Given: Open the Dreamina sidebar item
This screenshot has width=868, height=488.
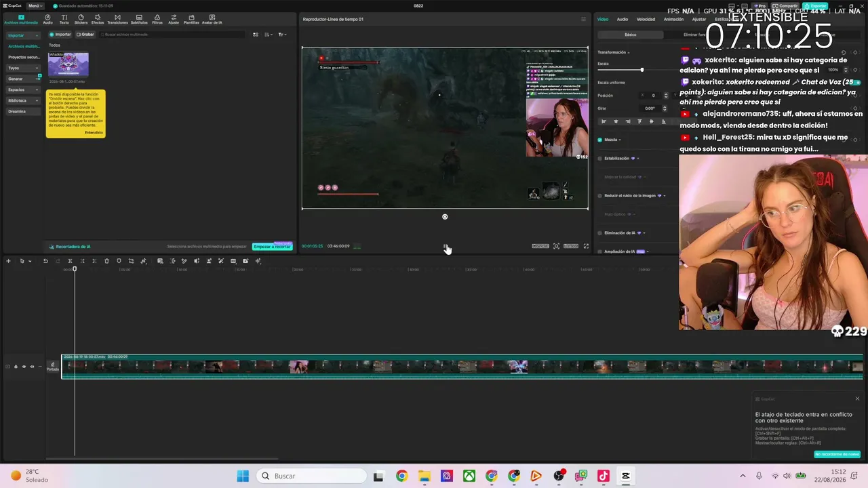Looking at the screenshot, I should point(23,111).
